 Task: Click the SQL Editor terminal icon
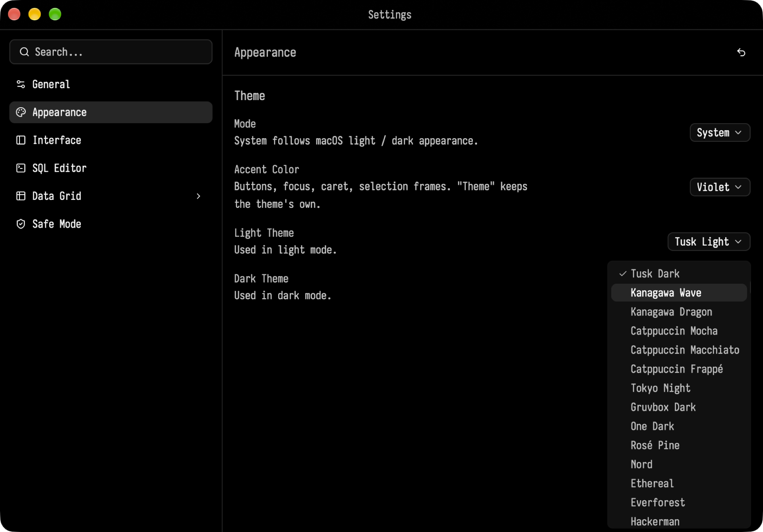[x=21, y=168]
